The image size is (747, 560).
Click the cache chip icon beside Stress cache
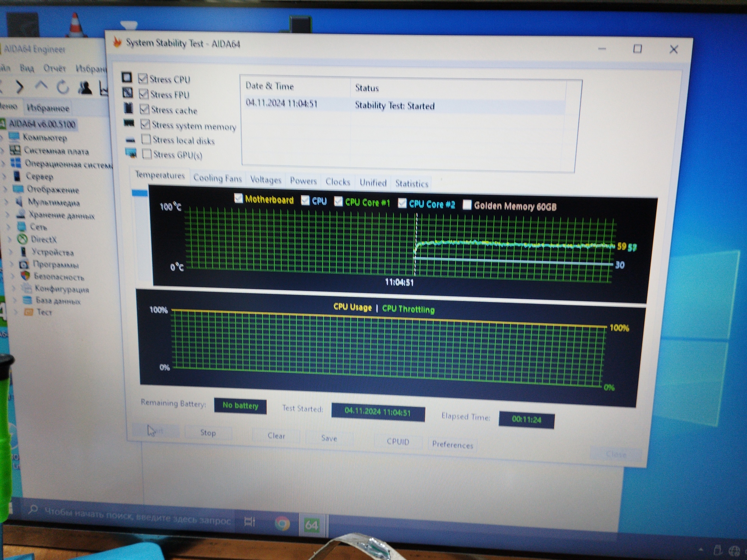(x=128, y=108)
